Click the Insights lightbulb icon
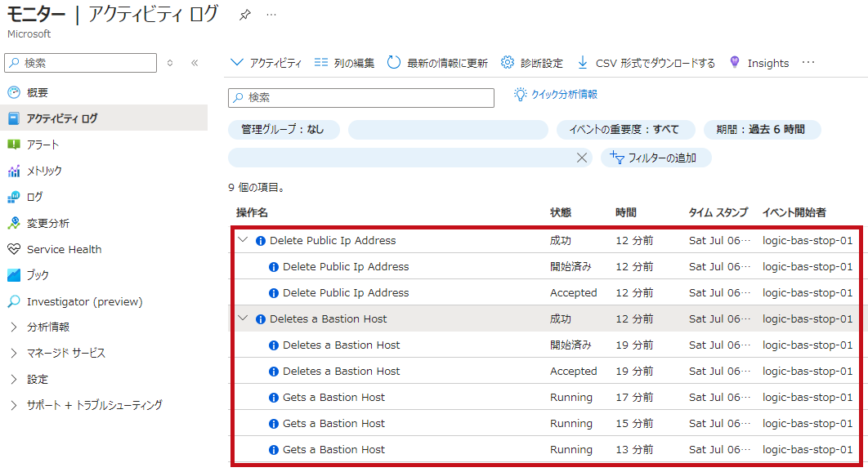The image size is (868, 472). (x=735, y=63)
